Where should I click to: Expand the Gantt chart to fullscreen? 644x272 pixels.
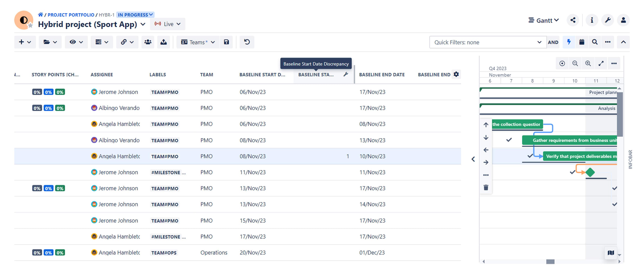point(601,64)
